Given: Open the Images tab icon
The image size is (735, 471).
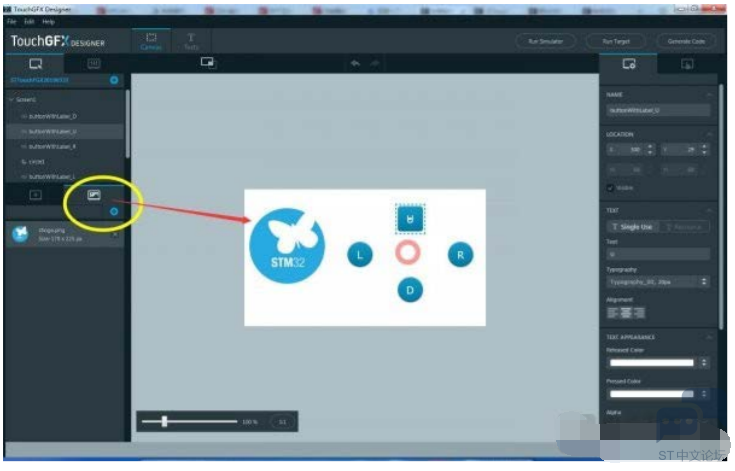Looking at the screenshot, I should click(94, 195).
